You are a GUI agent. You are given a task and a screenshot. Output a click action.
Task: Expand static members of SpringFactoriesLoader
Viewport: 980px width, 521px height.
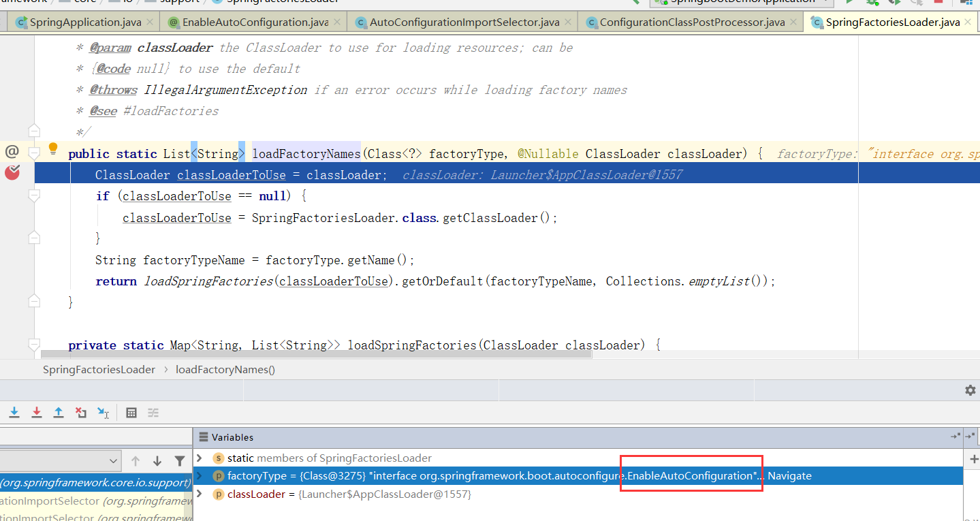pyautogui.click(x=200, y=458)
